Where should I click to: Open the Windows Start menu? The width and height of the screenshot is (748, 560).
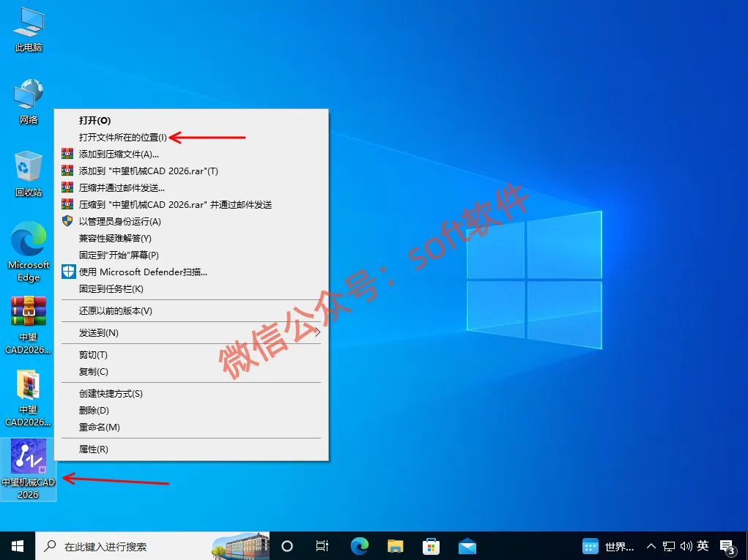pyautogui.click(x=17, y=546)
